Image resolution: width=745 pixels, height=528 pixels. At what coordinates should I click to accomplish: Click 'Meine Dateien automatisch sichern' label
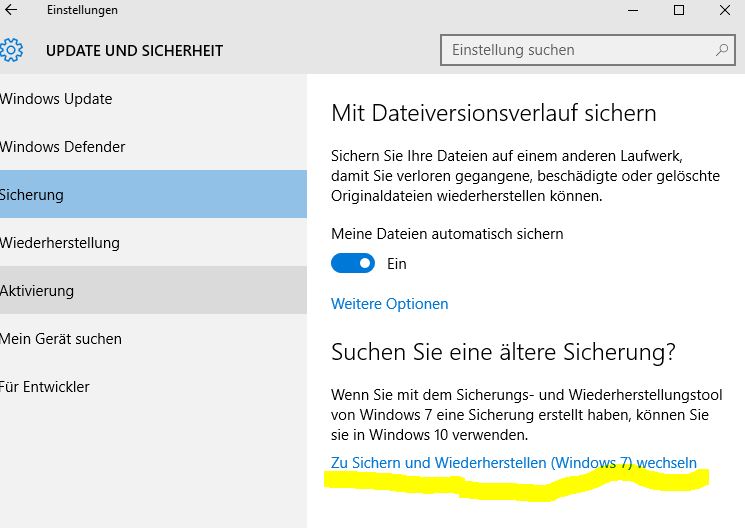point(447,234)
